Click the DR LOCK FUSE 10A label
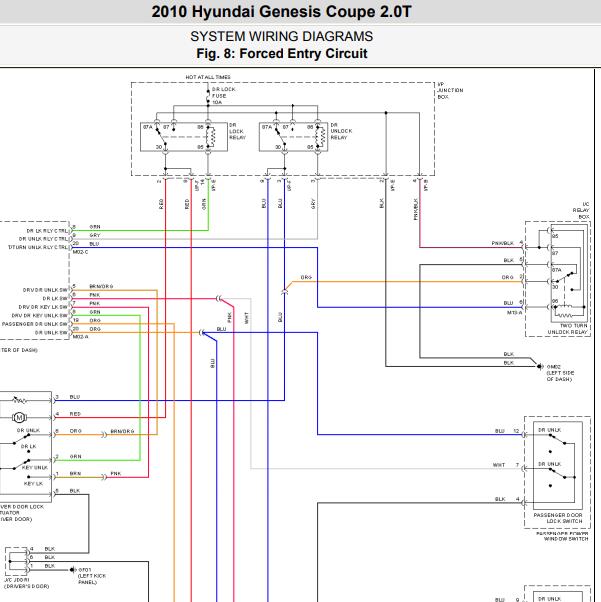The image size is (601, 602). coord(224,96)
